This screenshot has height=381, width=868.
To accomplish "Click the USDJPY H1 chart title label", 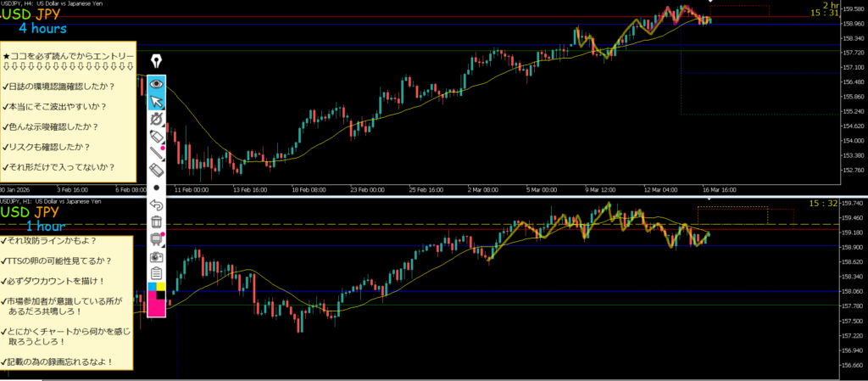I will [x=51, y=201].
